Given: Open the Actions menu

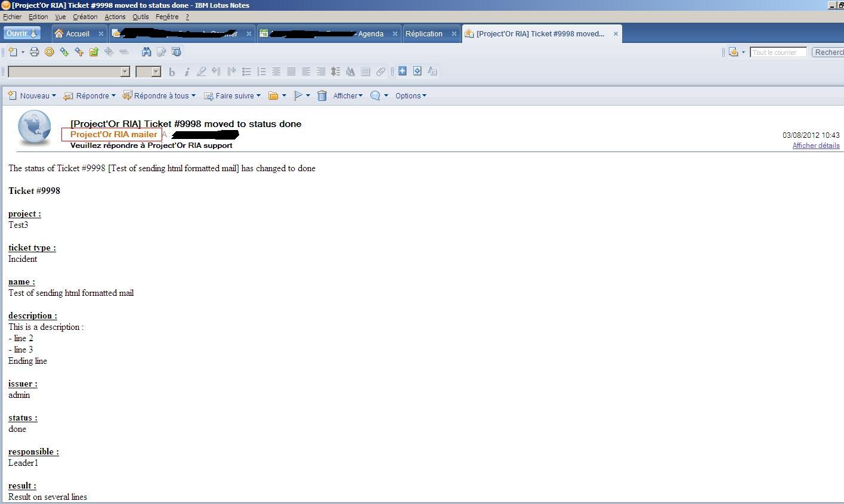Looking at the screenshot, I should (115, 17).
